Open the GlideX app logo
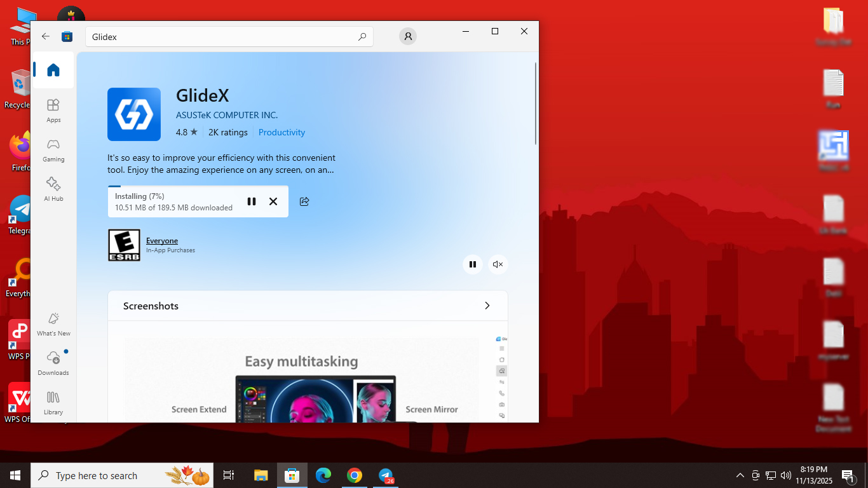This screenshot has height=488, width=868. (134, 114)
